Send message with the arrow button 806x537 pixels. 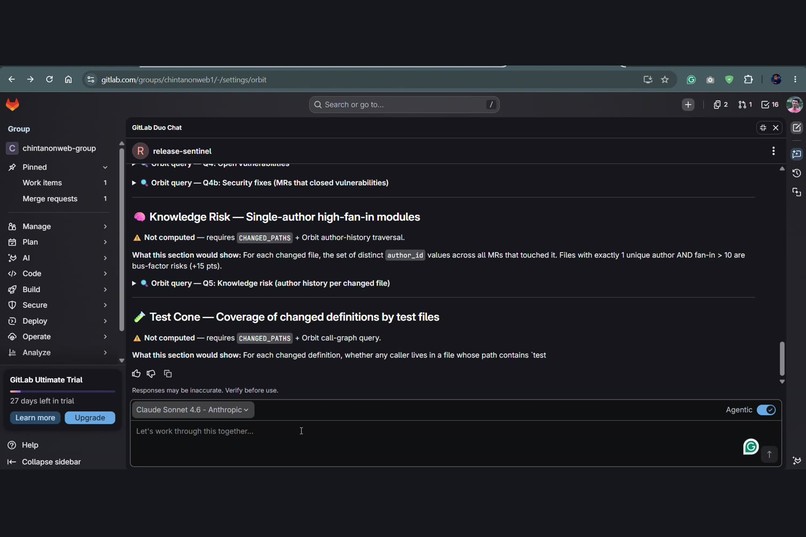[769, 454]
